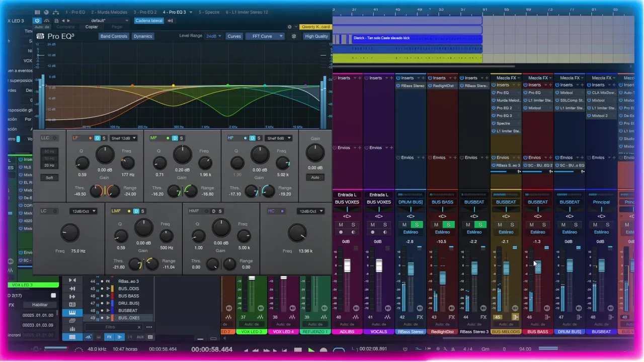
Task: Click Auto gain button
Action: pyautogui.click(x=315, y=177)
